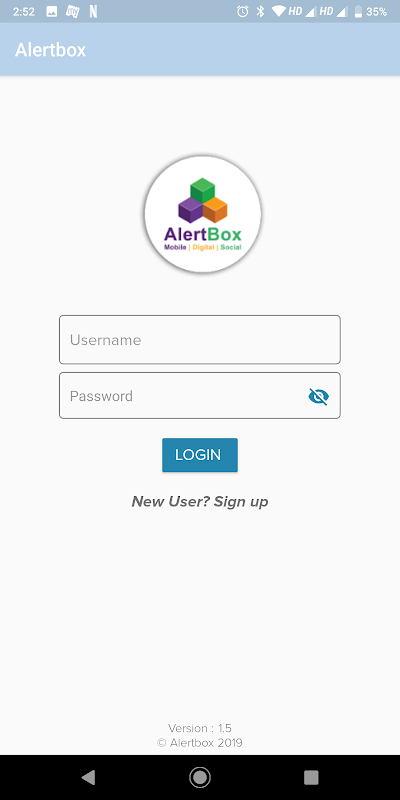Tap the alarm clock status icon
The height and width of the screenshot is (800, 400).
pos(242,11)
